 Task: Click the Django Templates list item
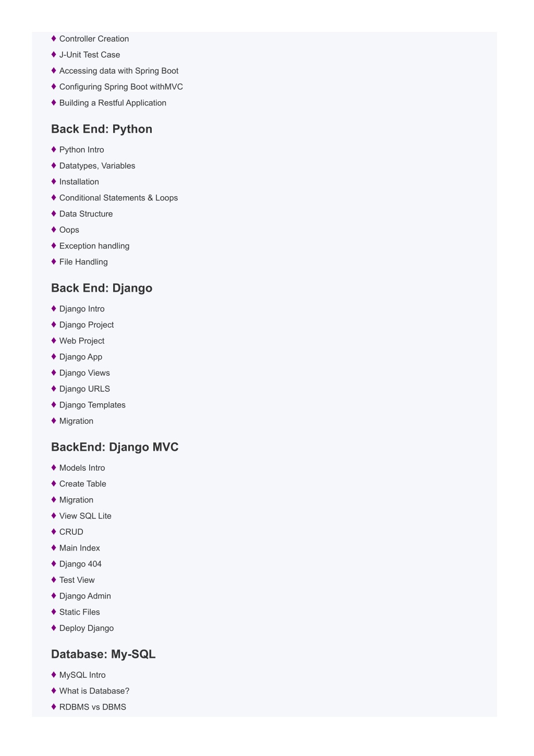[x=92, y=405]
